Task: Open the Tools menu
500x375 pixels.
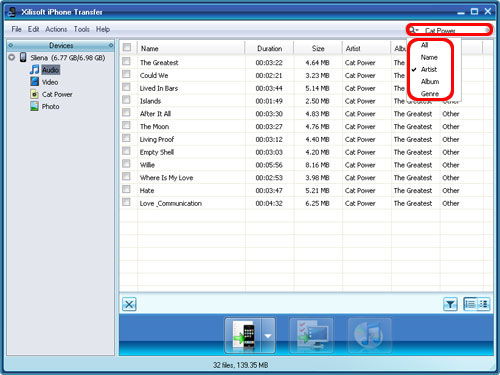Action: click(x=82, y=29)
